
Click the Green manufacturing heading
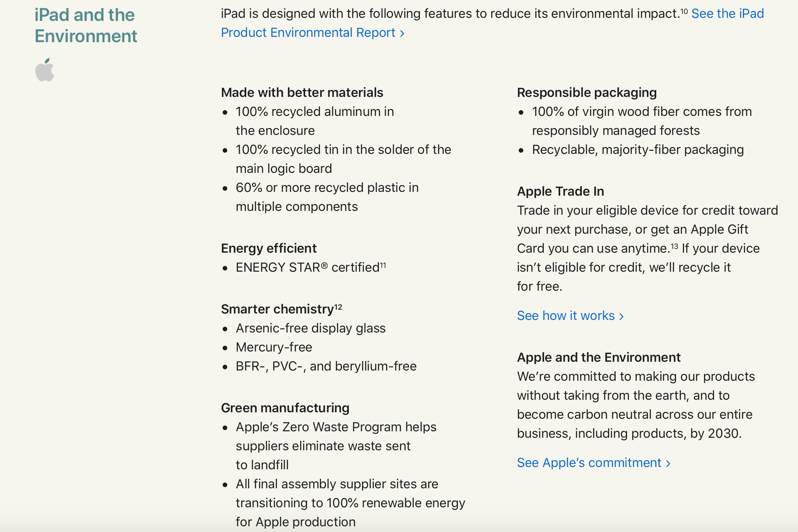click(x=285, y=408)
